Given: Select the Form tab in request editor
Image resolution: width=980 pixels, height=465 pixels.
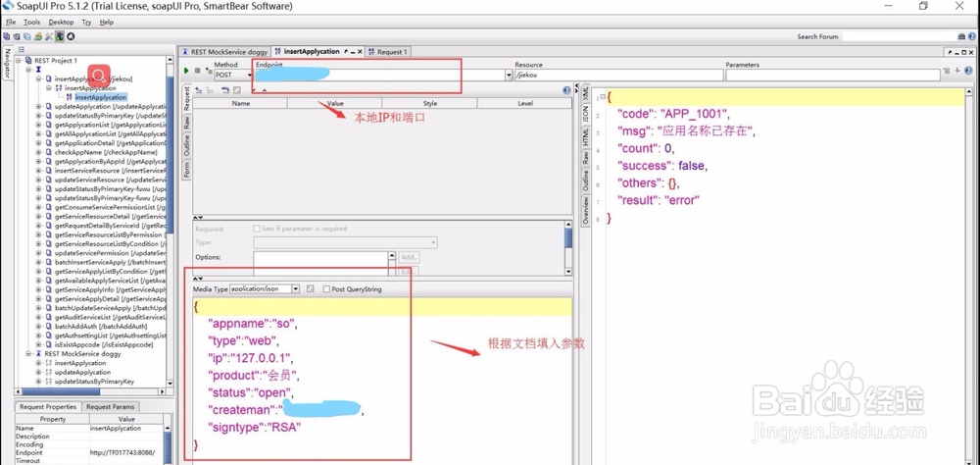Looking at the screenshot, I should tap(186, 169).
